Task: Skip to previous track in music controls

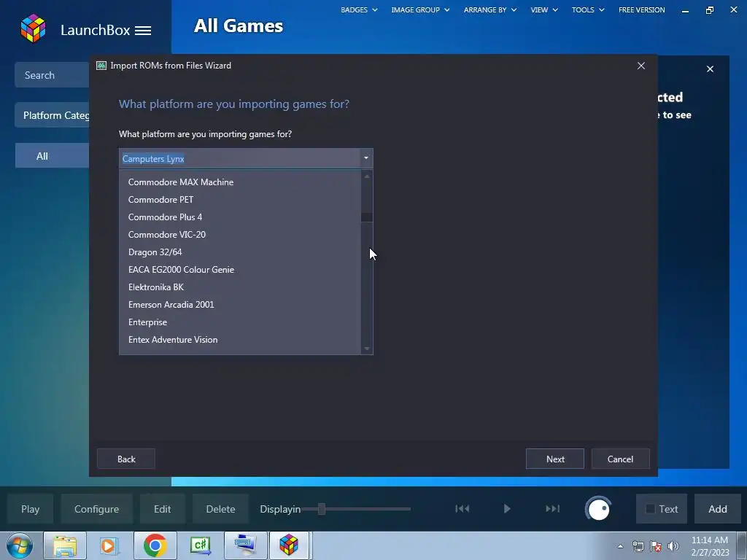Action: (x=462, y=508)
